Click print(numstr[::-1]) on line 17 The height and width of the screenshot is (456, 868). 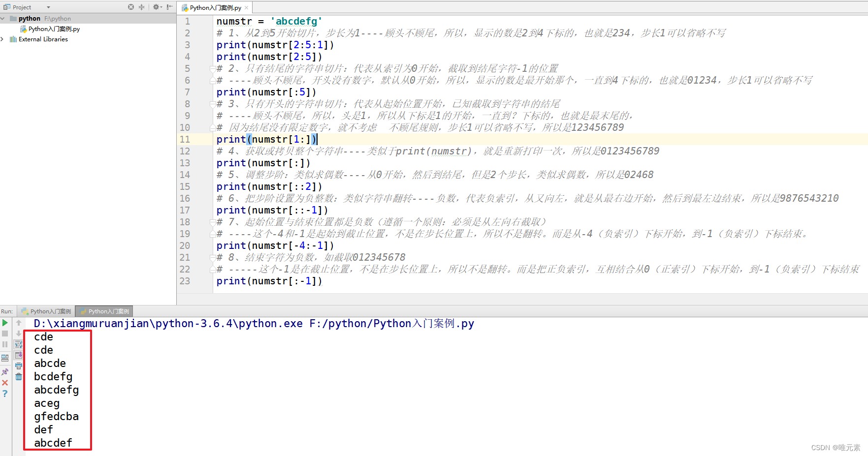pyautogui.click(x=272, y=210)
